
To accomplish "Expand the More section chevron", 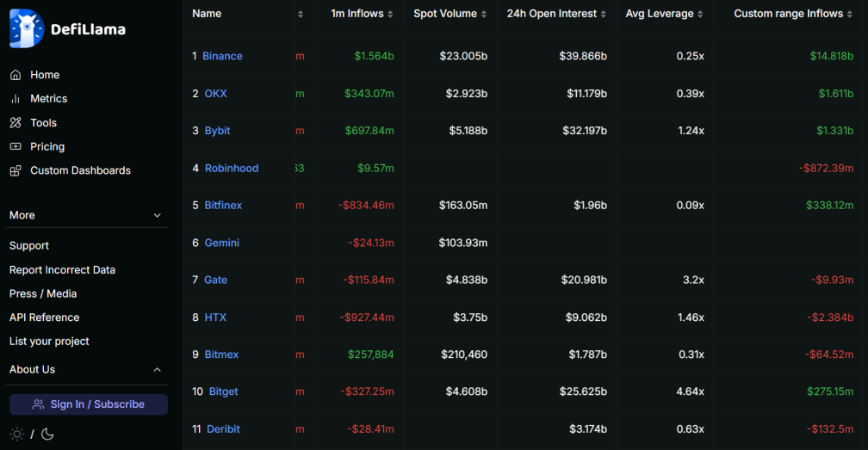I will click(157, 215).
